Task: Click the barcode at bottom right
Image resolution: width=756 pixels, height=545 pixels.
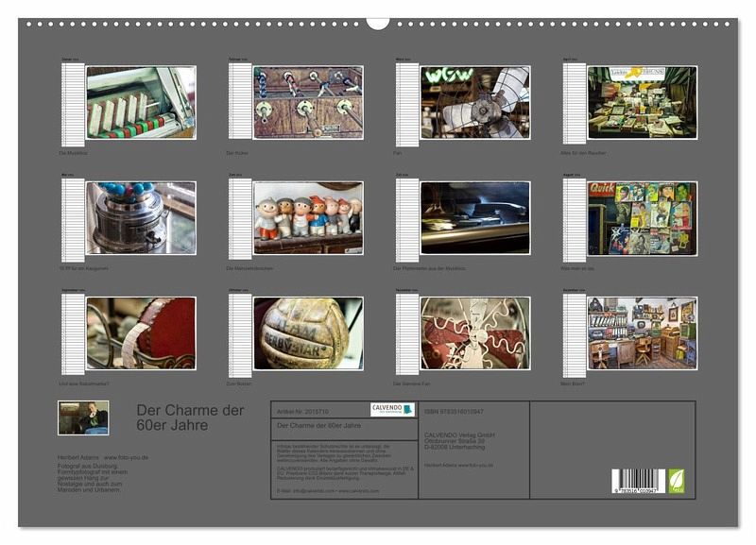Action: tap(637, 481)
